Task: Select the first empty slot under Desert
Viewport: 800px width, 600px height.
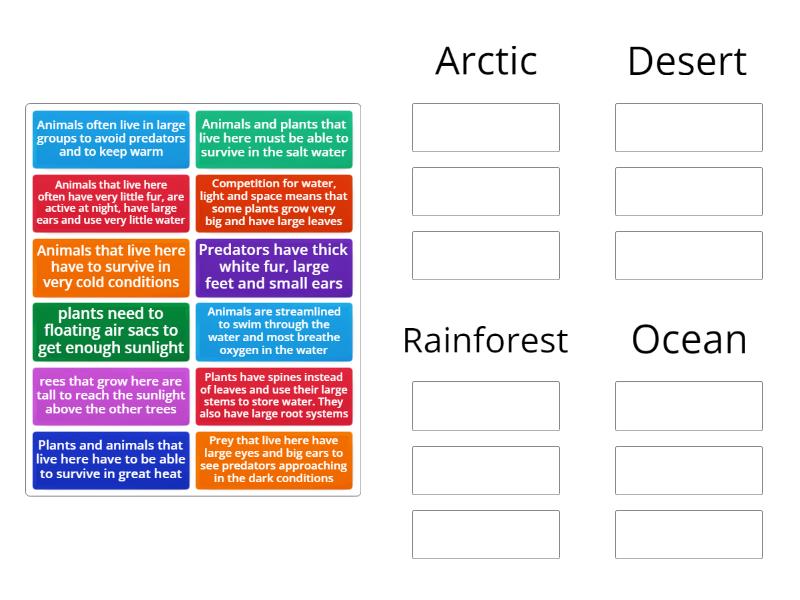Action: (689, 127)
